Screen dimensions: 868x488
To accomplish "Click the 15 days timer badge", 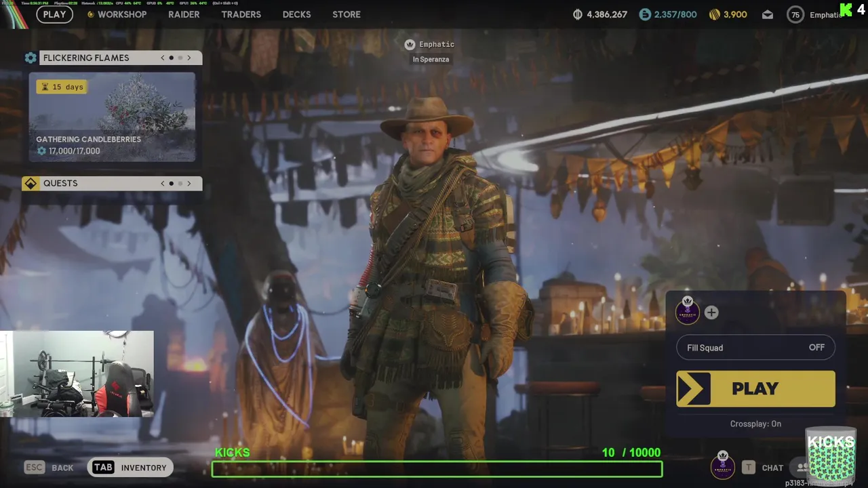I will pyautogui.click(x=62, y=87).
